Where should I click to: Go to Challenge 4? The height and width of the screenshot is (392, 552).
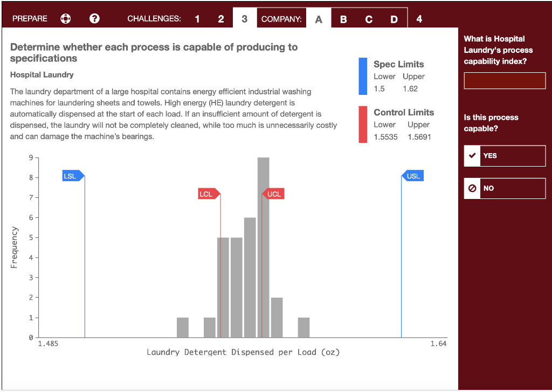click(419, 19)
